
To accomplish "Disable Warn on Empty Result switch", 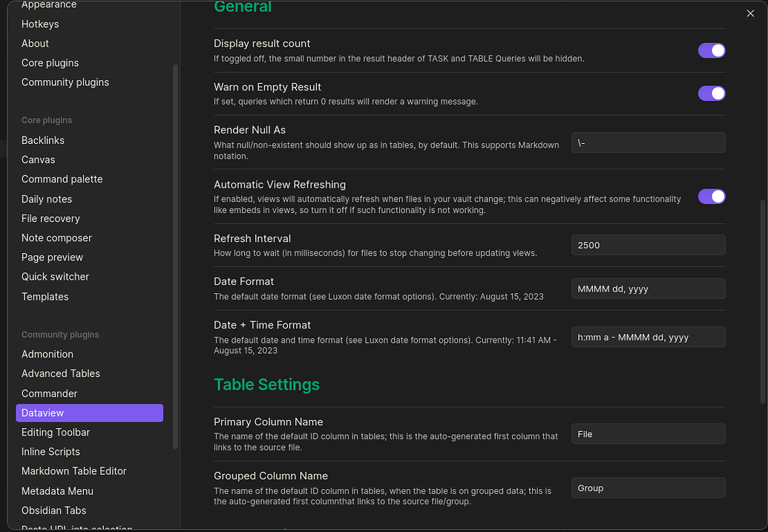I will pos(711,93).
